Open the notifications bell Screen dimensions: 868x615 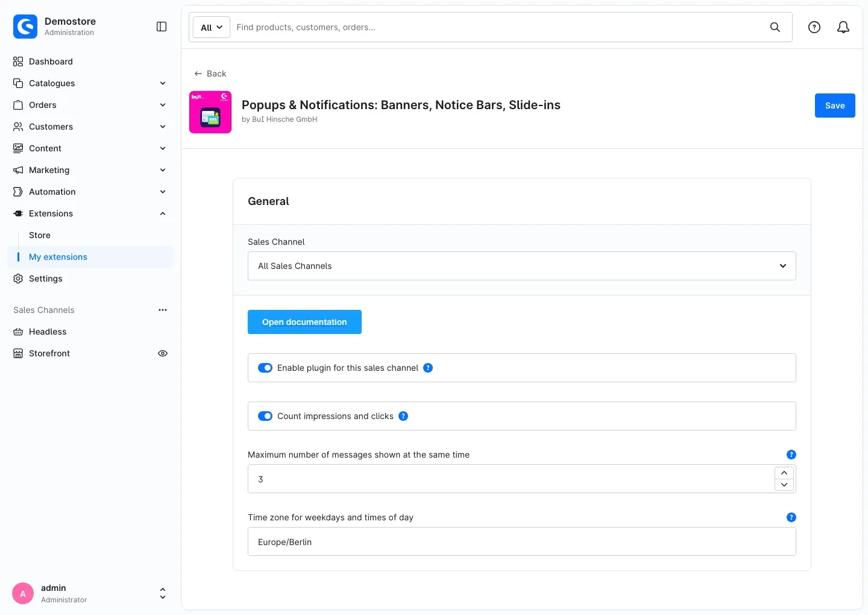pos(843,27)
